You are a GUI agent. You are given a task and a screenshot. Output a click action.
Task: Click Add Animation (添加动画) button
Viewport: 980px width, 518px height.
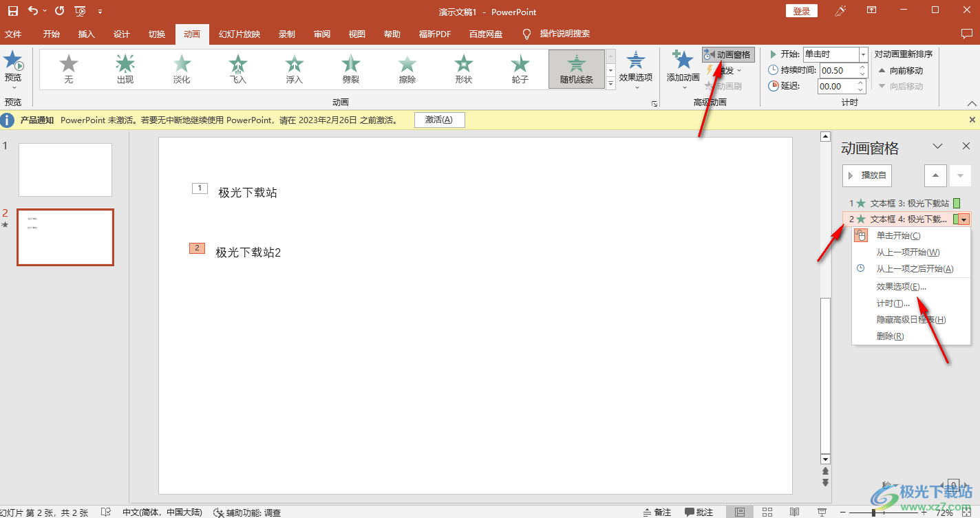pos(683,69)
